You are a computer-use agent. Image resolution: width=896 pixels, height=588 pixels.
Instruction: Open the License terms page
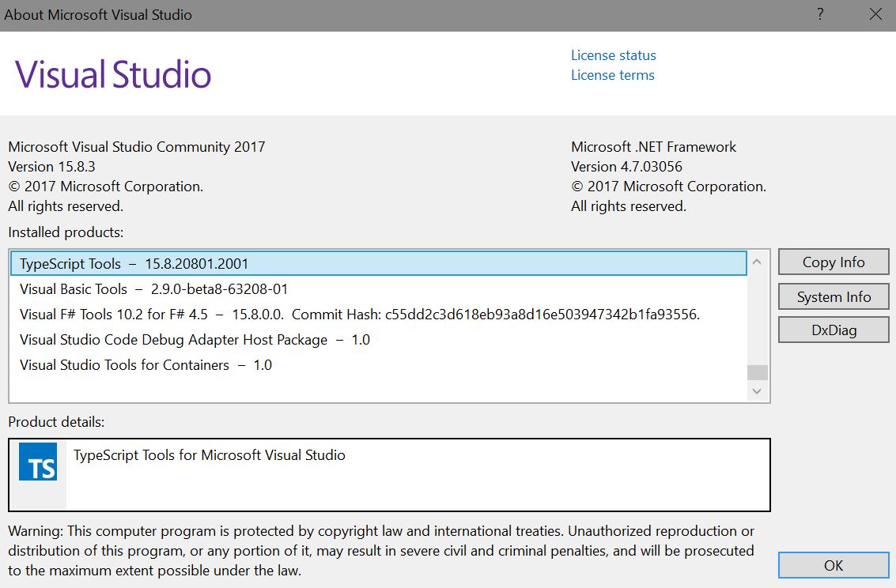612,75
